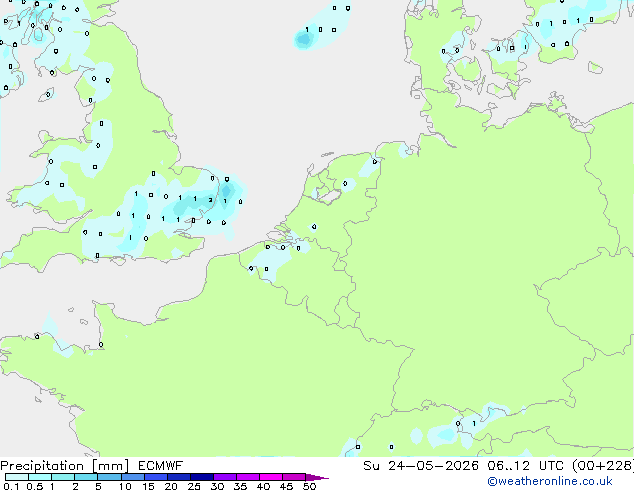Screen dimensions: 634x490
Task: Open the weatheronline.co.uk copyright link
Action: pos(550,481)
